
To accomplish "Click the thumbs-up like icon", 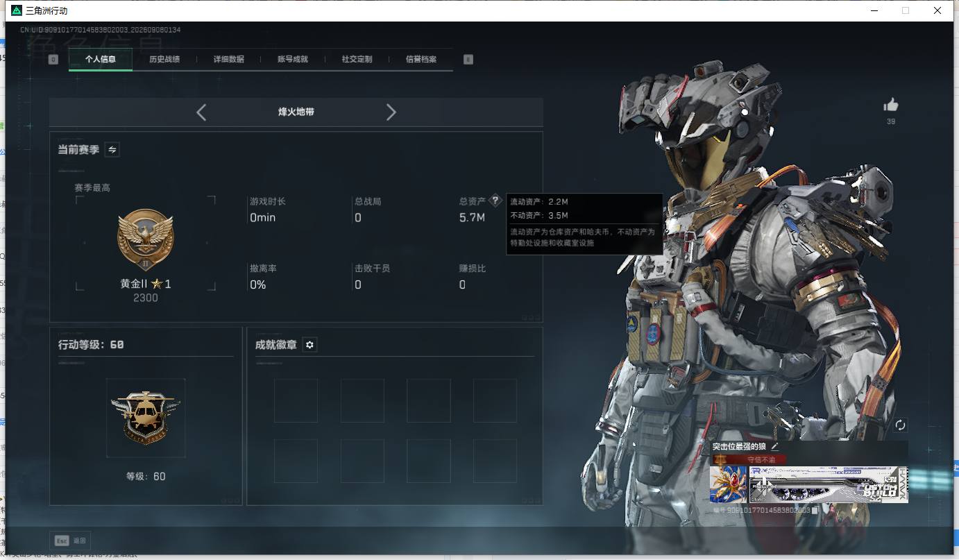I will (891, 105).
